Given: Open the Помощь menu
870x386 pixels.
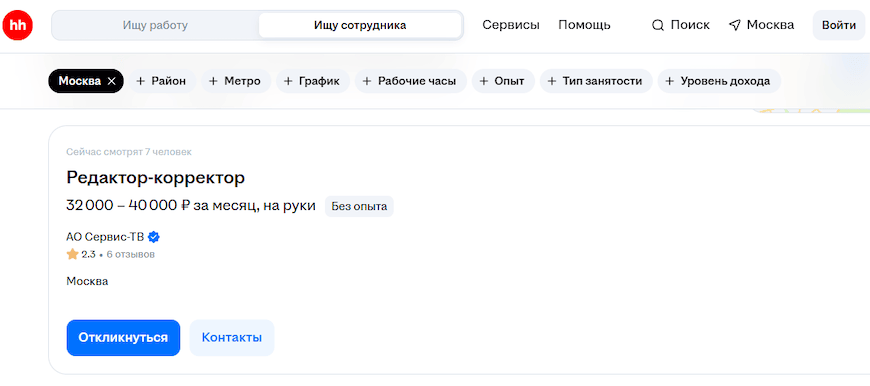Looking at the screenshot, I should click(584, 25).
